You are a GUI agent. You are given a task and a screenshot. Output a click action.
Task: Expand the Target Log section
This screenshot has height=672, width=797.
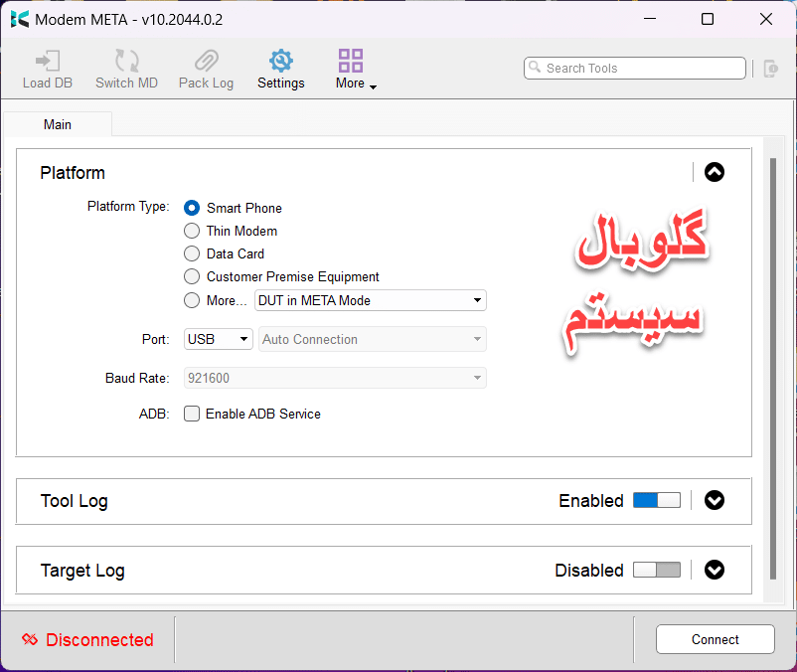tap(715, 570)
